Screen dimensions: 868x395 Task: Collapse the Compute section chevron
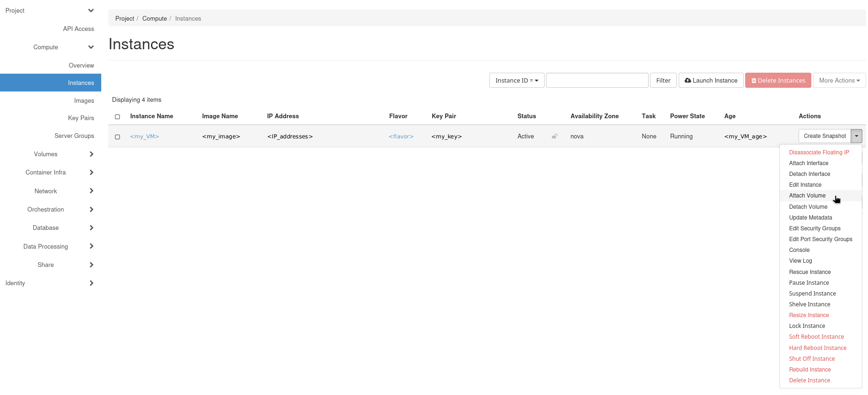91,47
